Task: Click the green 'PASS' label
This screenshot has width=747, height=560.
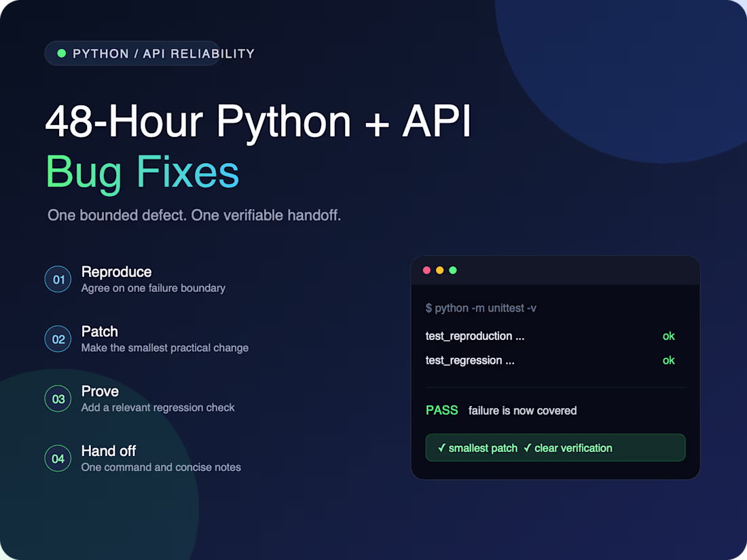Action: (442, 411)
